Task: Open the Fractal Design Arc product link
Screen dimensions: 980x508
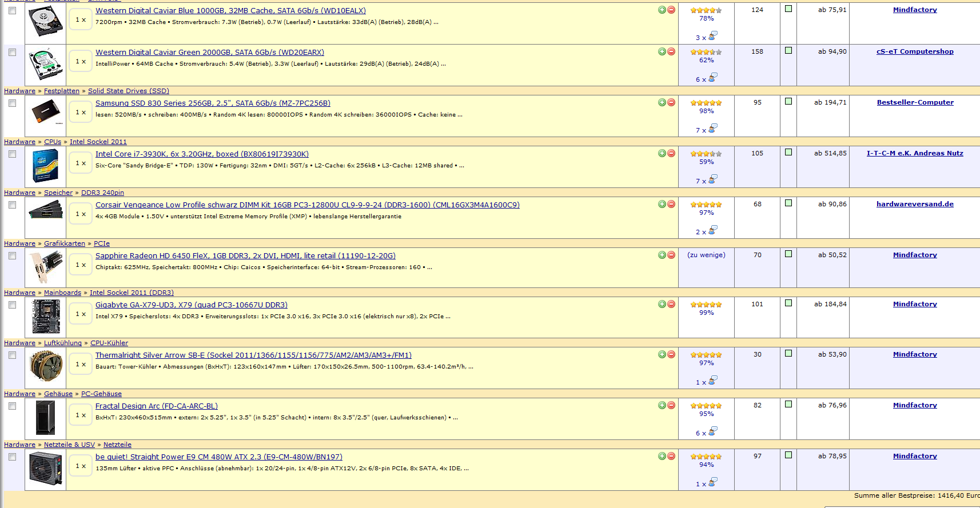Action: (157, 406)
